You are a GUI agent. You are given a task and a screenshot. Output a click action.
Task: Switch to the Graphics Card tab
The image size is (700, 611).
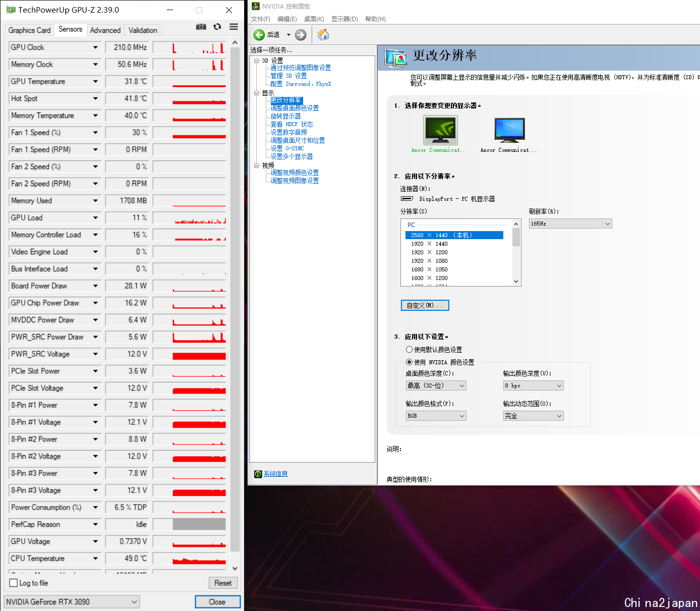point(29,30)
